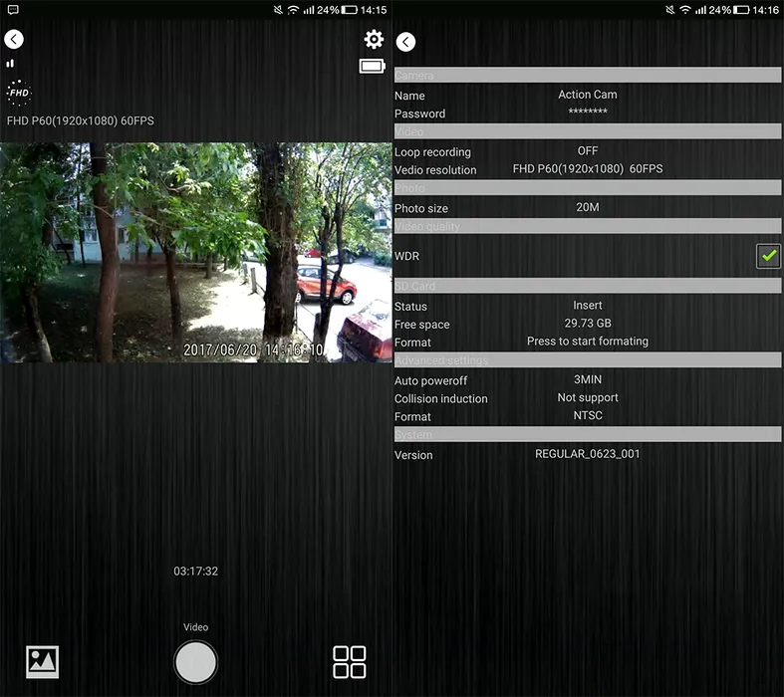The image size is (784, 697).
Task: Change the Photo size 20M option
Action: click(587, 208)
